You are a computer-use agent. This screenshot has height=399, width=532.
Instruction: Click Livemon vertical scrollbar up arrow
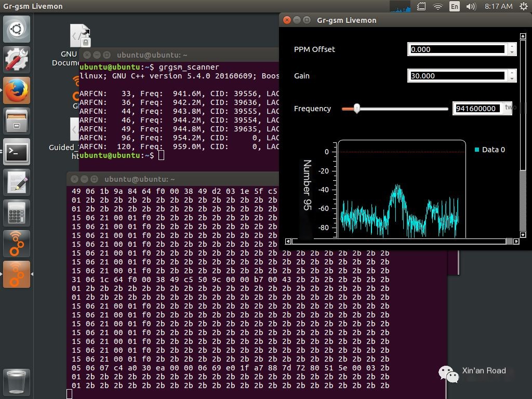tap(523, 36)
